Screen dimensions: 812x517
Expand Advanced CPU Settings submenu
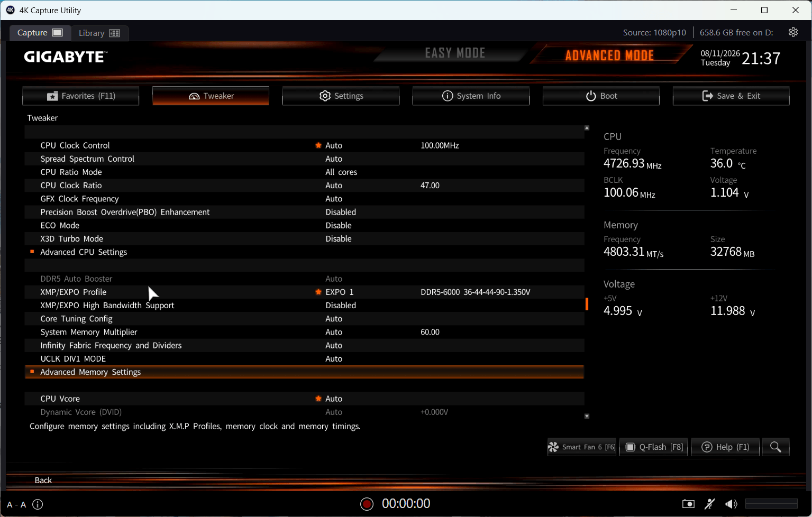coord(84,252)
